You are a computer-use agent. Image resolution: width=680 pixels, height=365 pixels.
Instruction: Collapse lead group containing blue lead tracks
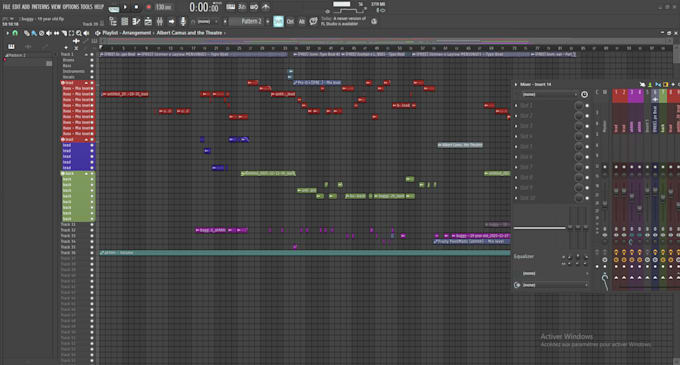click(x=86, y=140)
